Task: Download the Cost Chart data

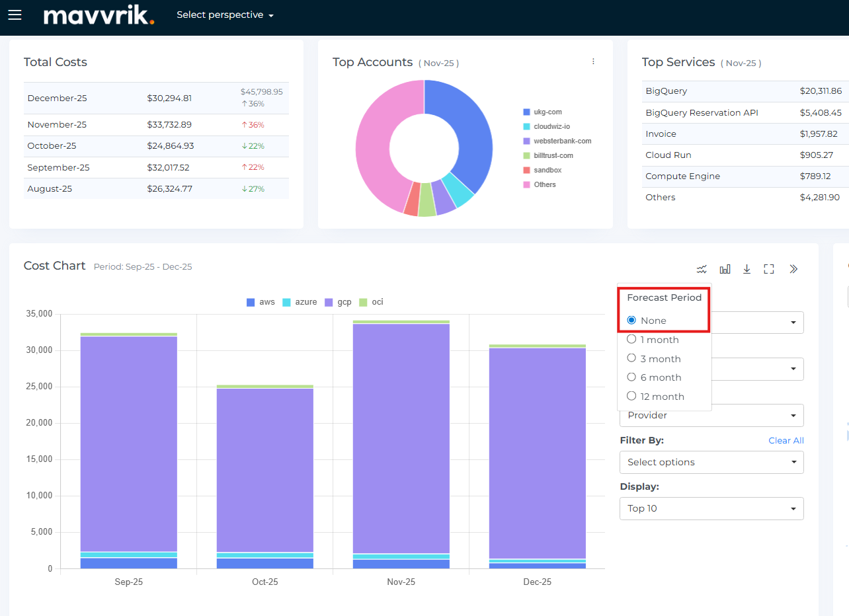Action: click(x=747, y=269)
